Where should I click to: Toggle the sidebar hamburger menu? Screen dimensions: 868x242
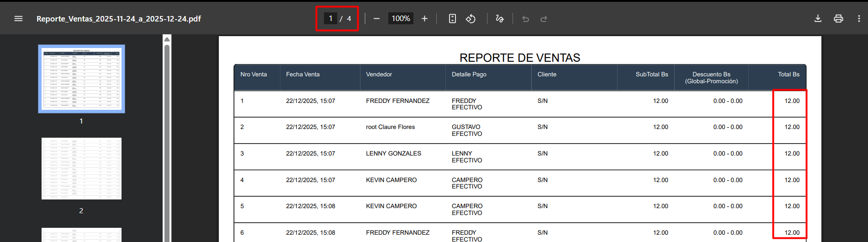click(18, 19)
